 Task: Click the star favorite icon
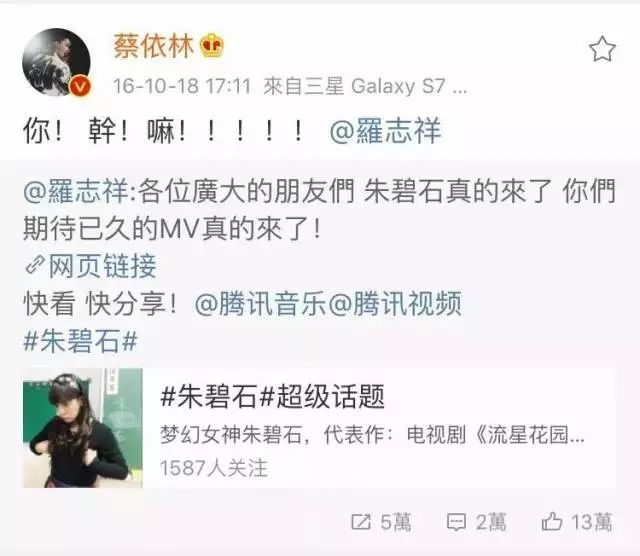coord(602,49)
